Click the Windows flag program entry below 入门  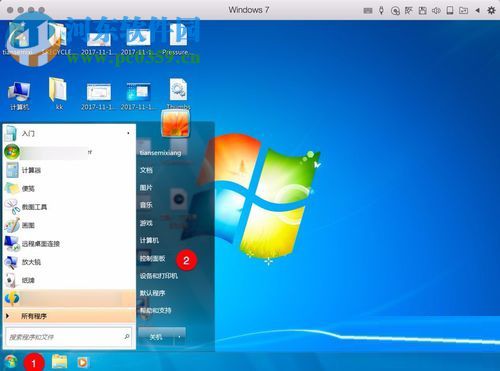[69, 152]
